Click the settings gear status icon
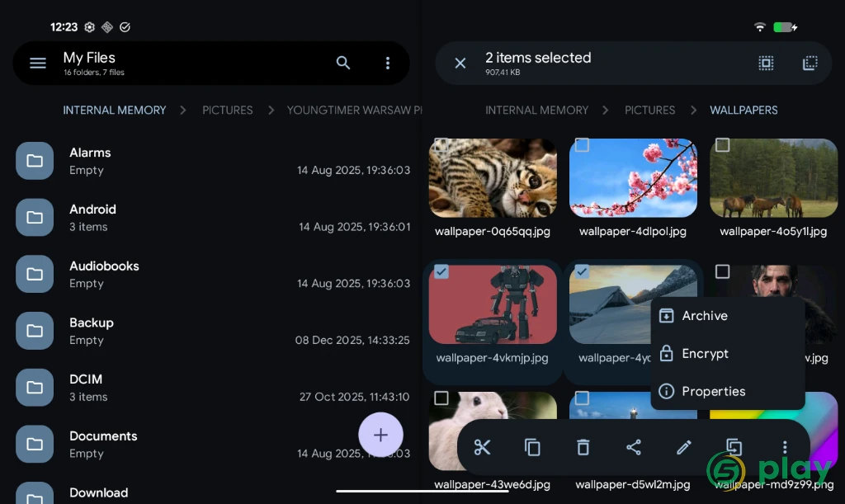 89,27
